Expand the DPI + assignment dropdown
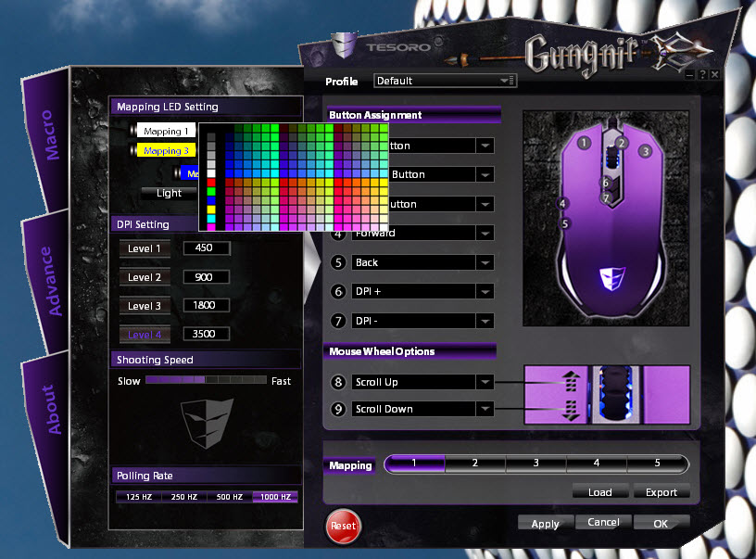The width and height of the screenshot is (756, 559). (x=485, y=291)
